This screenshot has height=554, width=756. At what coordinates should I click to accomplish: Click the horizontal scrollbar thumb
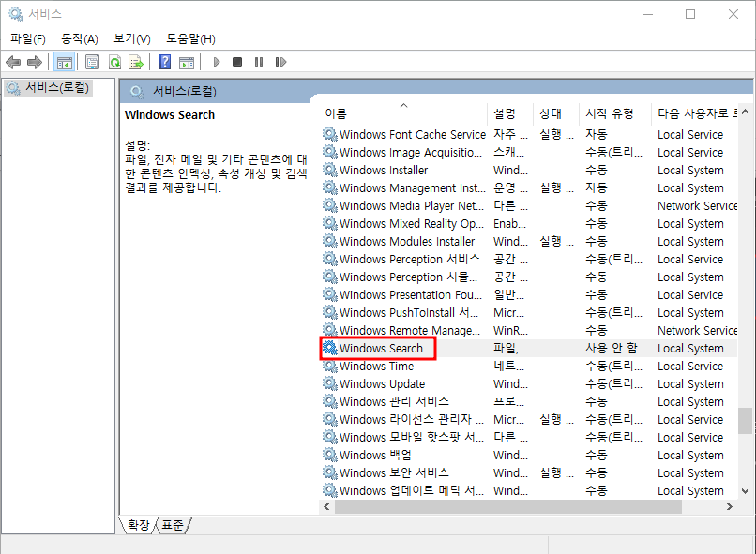[508, 506]
